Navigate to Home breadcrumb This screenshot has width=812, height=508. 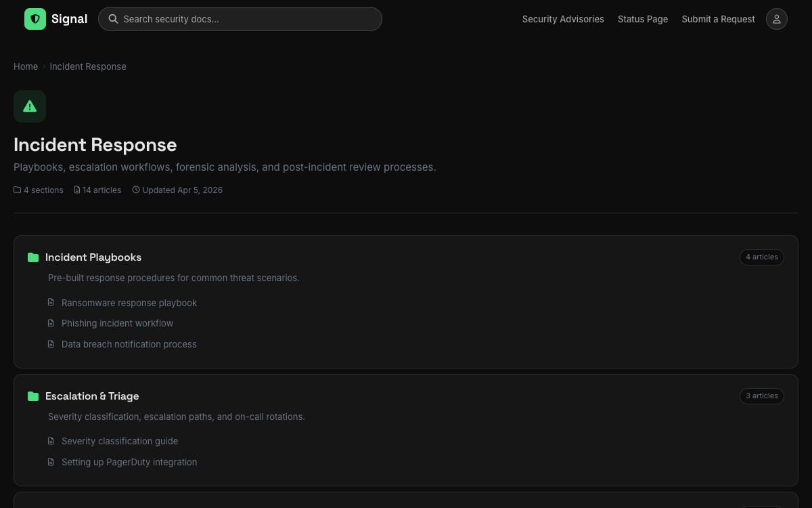26,66
